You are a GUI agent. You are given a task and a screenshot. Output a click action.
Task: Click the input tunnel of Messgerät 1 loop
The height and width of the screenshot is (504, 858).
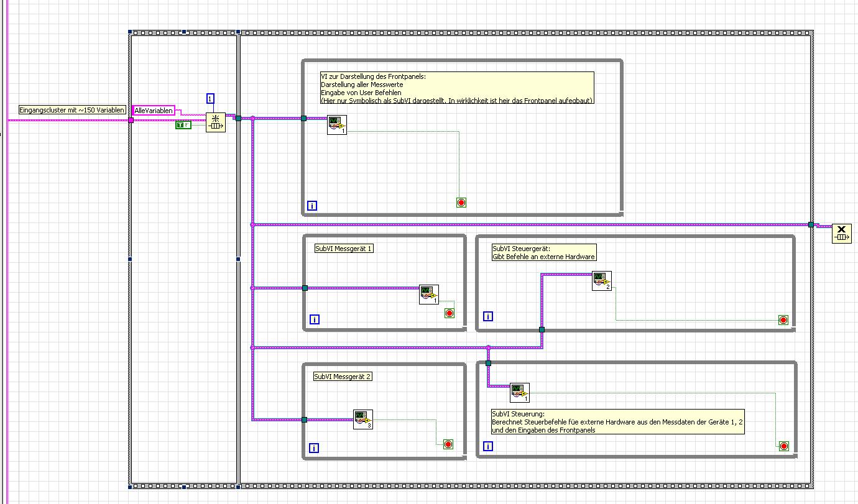coord(305,288)
